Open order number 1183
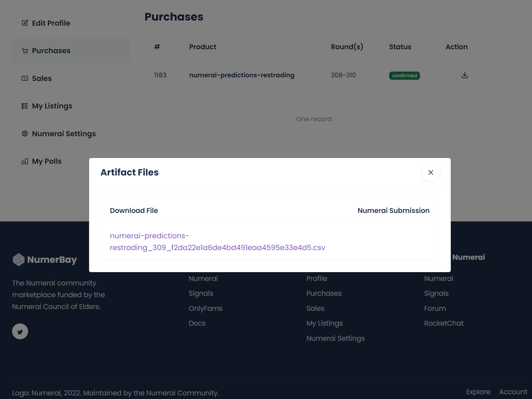 160,75
